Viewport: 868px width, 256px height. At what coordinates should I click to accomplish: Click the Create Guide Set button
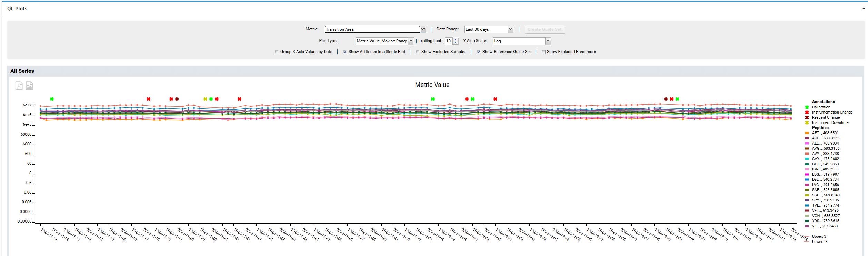545,29
